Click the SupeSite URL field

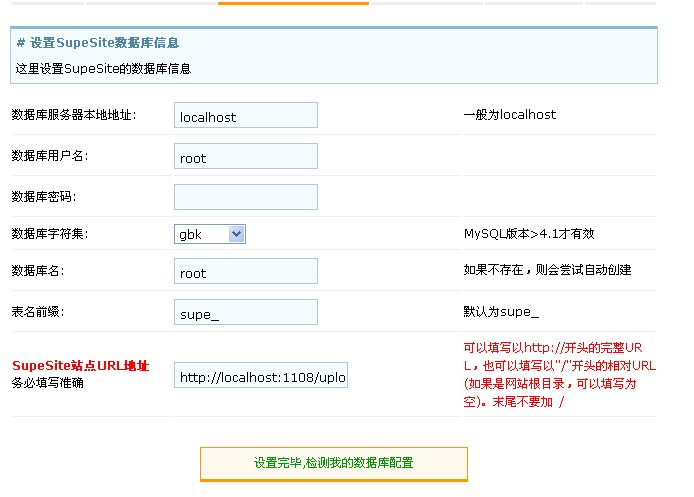[261, 375]
